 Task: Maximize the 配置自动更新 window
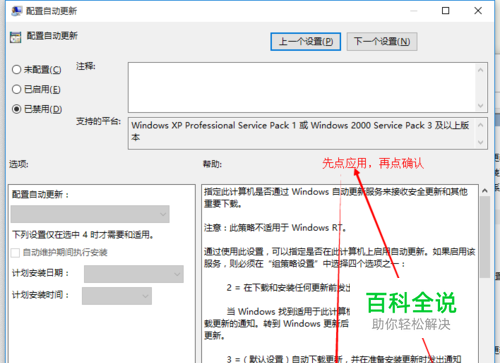pyautogui.click(x=445, y=11)
